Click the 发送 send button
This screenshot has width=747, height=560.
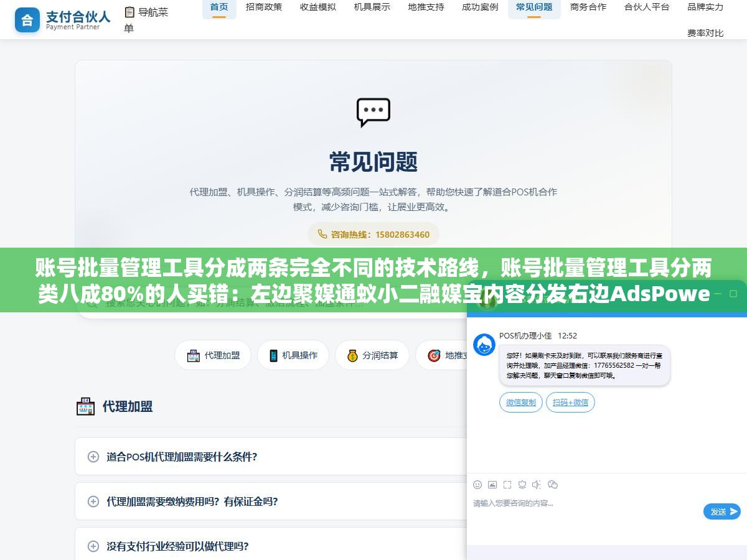tap(722, 511)
